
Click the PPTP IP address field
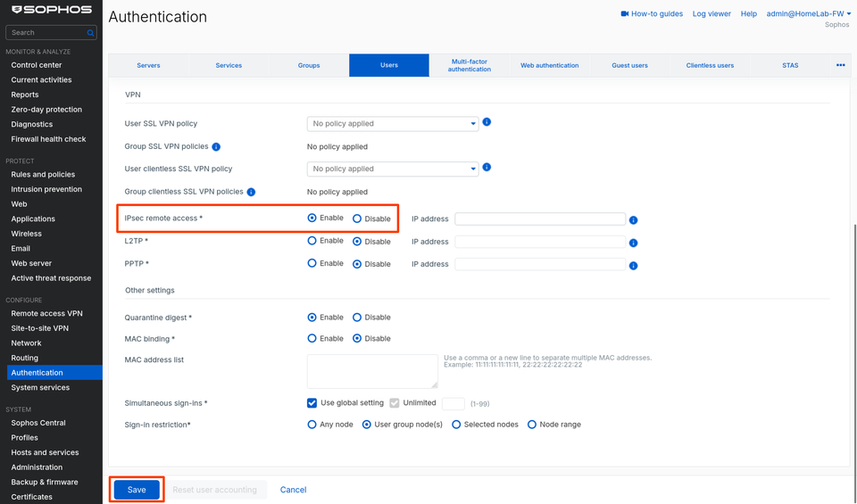coord(540,264)
